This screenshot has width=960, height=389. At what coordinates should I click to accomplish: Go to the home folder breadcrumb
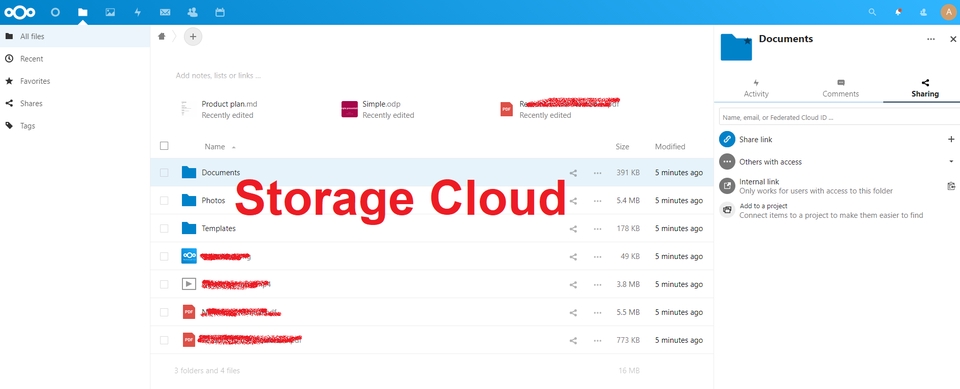click(x=162, y=36)
